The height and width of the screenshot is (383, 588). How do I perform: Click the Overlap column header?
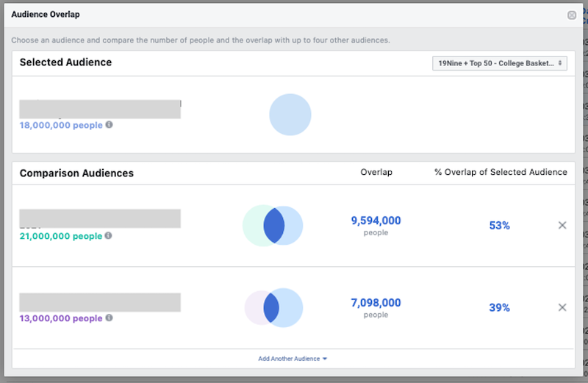(x=376, y=172)
